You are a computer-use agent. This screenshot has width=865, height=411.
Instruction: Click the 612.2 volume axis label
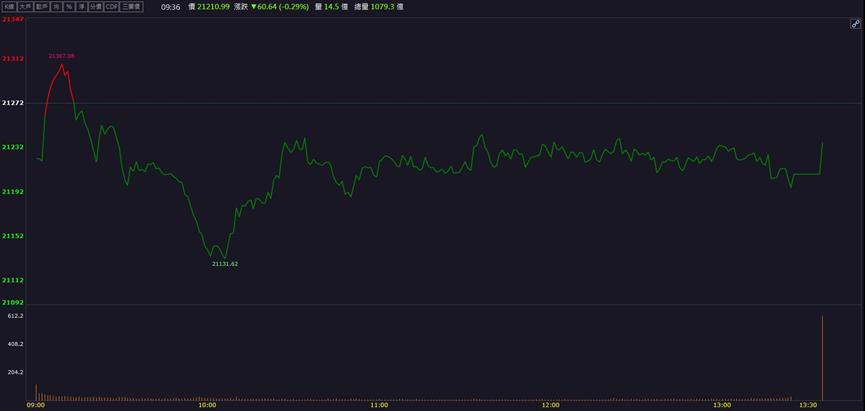coord(15,316)
